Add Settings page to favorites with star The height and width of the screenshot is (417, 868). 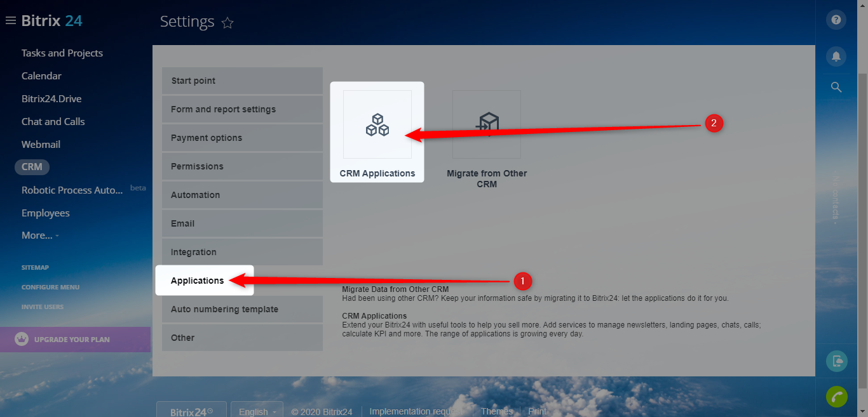(x=227, y=23)
